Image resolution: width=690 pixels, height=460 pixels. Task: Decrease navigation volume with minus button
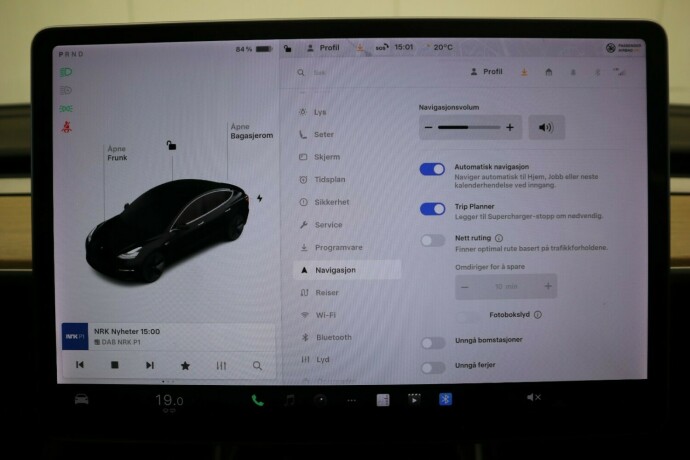(428, 128)
